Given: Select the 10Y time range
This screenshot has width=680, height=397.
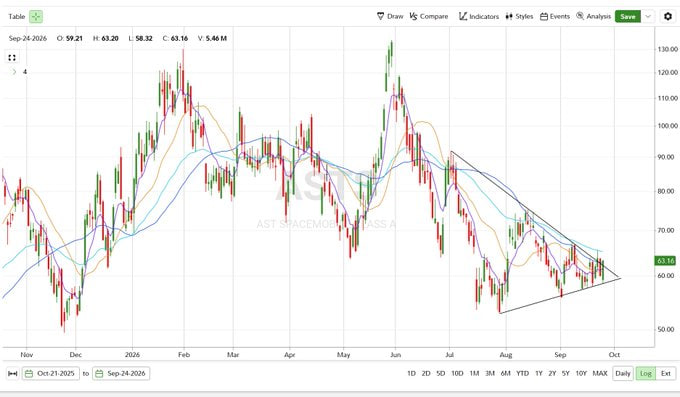Looking at the screenshot, I should 581,374.
